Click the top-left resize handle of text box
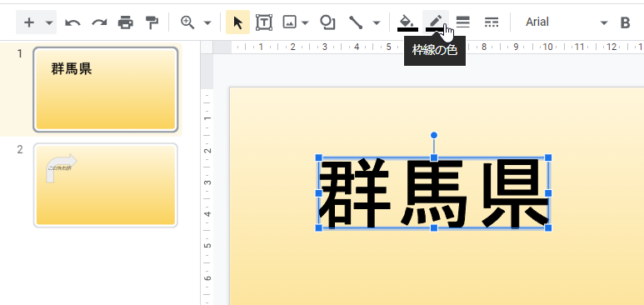This screenshot has height=305, width=644. [318, 157]
